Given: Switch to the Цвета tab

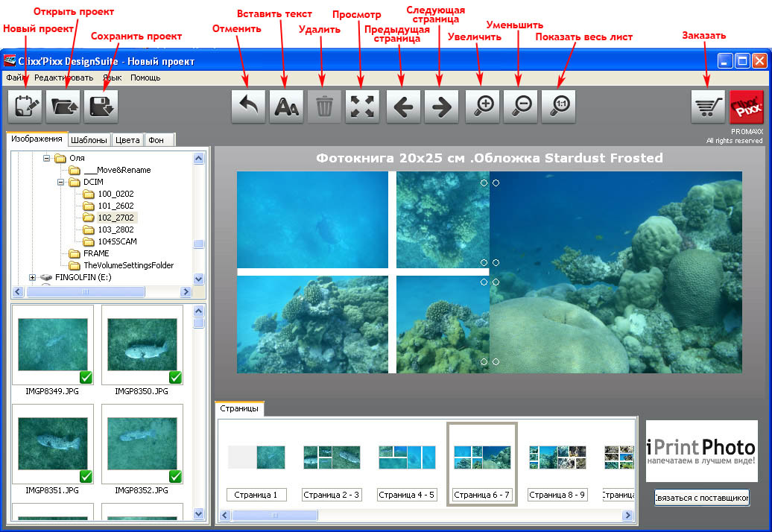Looking at the screenshot, I should tap(127, 140).
